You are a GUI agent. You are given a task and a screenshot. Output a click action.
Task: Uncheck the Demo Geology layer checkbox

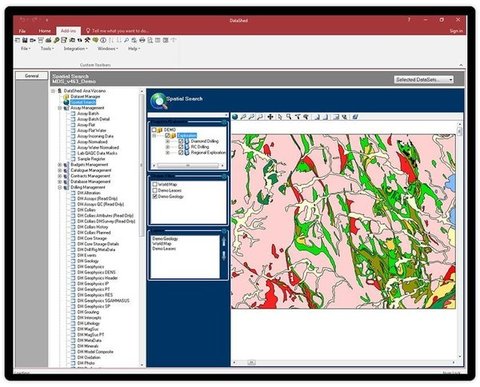[x=155, y=196]
